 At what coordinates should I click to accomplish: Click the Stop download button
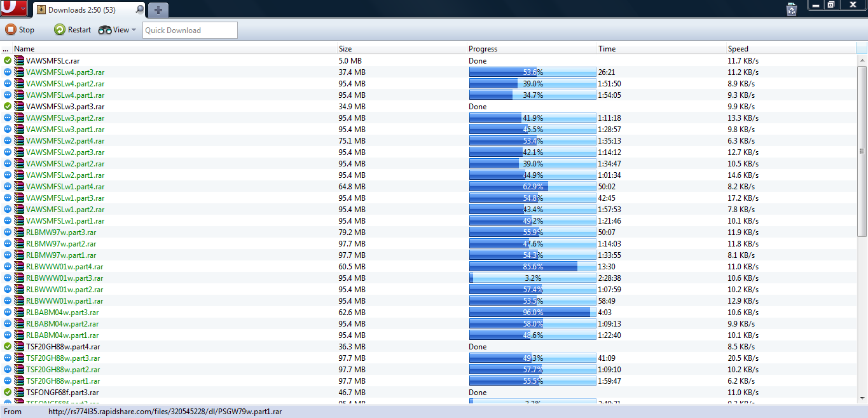coord(20,30)
